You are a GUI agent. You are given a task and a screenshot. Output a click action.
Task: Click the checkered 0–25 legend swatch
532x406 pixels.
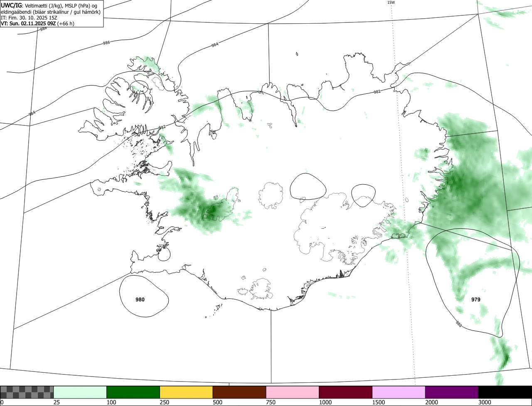point(27,392)
